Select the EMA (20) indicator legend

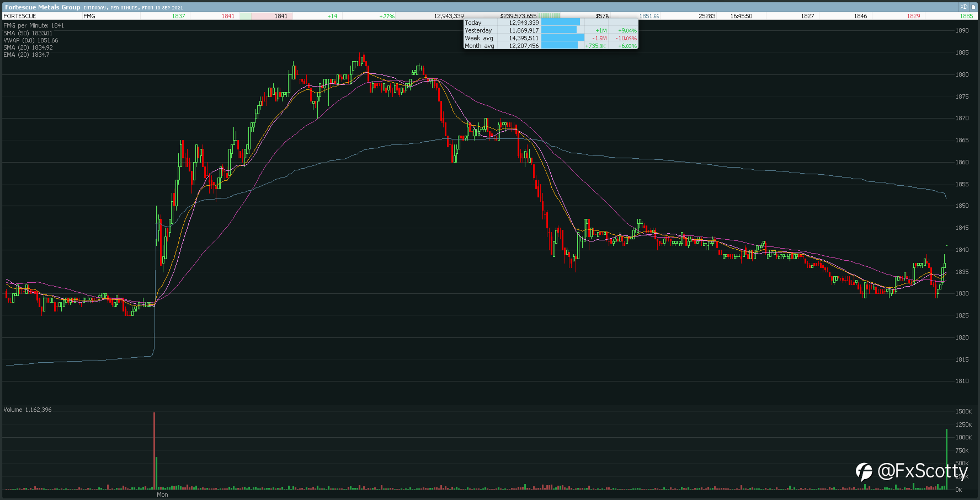click(26, 55)
